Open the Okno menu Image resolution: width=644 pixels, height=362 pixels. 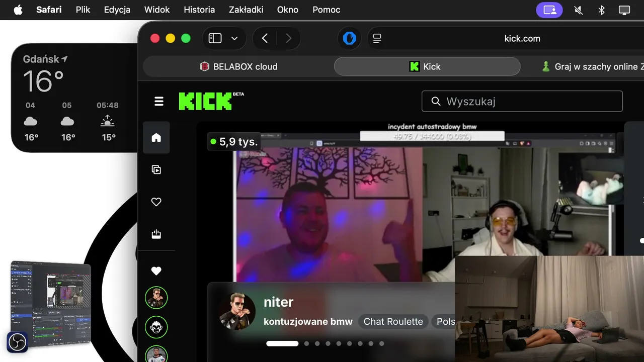(x=288, y=10)
